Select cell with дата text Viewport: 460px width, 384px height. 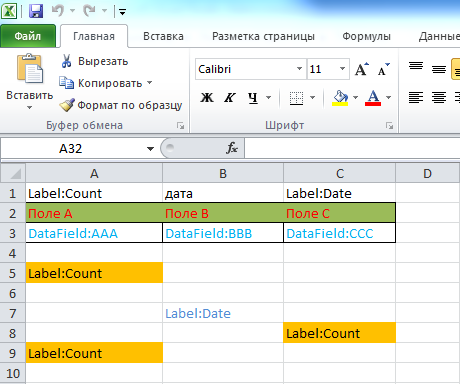pyautogui.click(x=223, y=193)
